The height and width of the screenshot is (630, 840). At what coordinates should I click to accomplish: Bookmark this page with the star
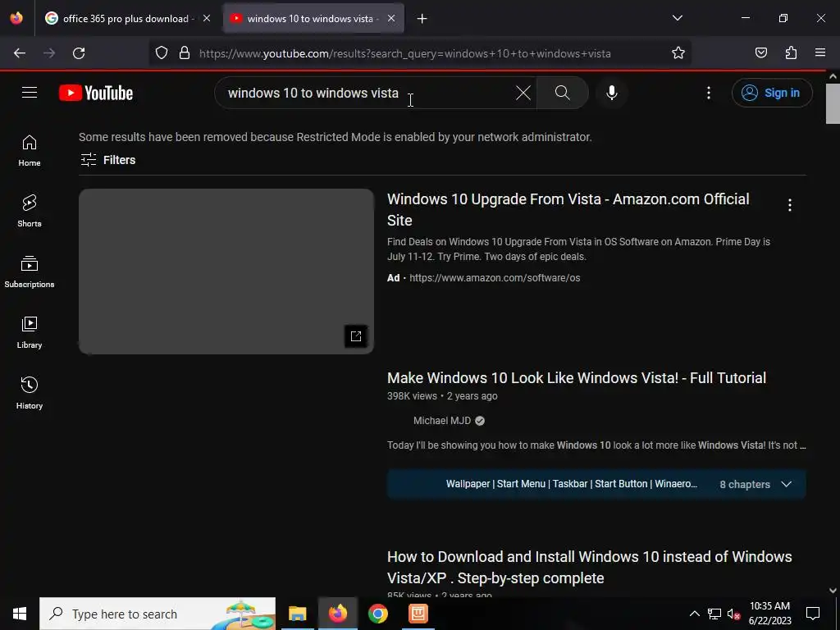click(678, 53)
